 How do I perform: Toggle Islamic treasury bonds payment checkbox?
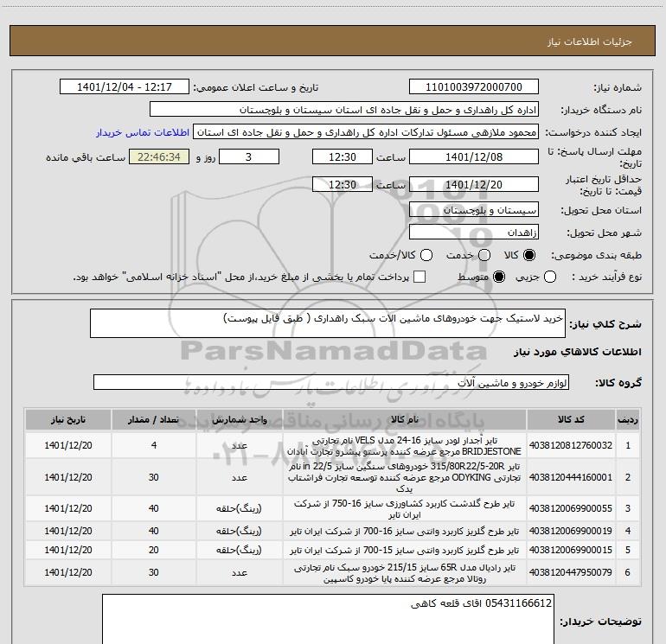coord(419,277)
